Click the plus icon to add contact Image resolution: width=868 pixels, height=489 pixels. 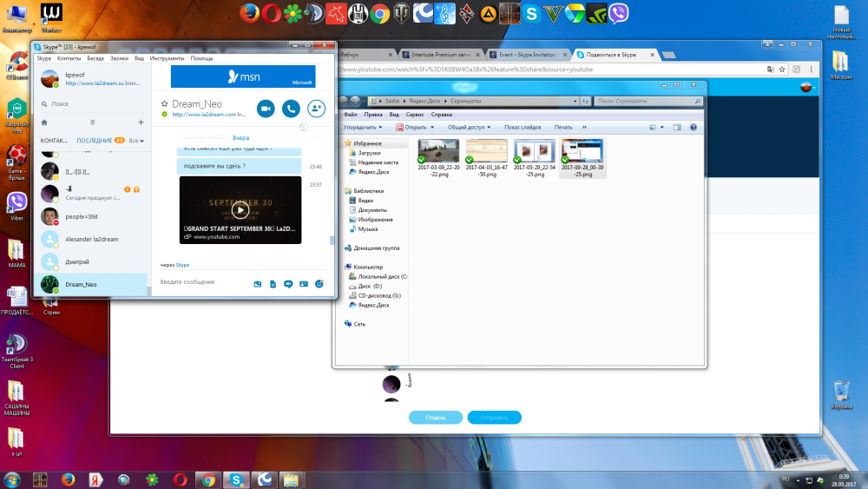tap(141, 122)
